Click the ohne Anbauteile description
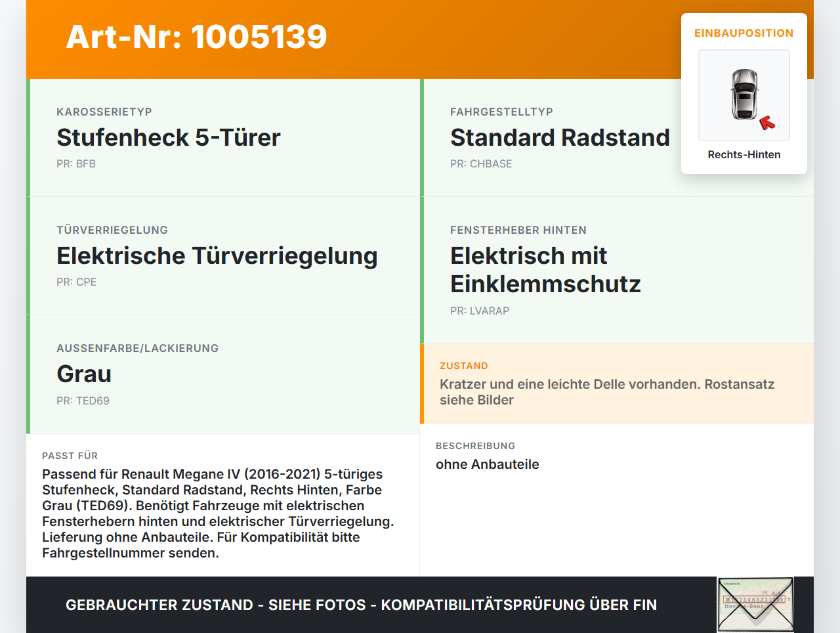The image size is (840, 633). tap(488, 464)
